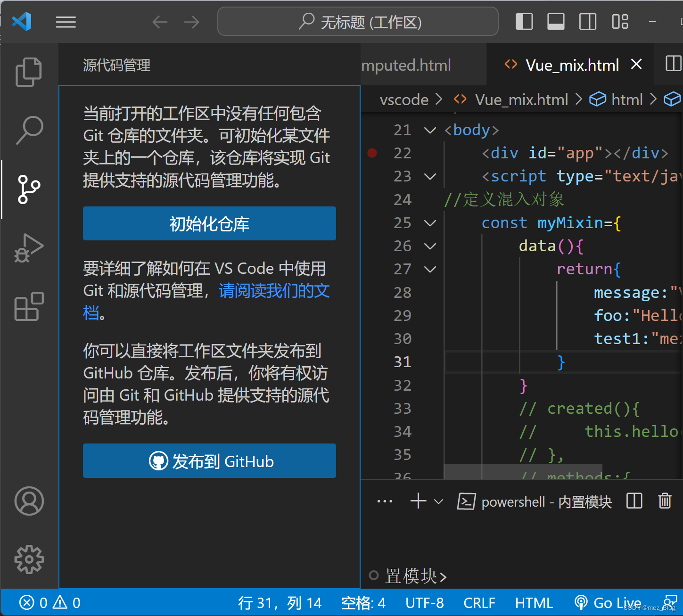Click the 源代码管理 panel title
683x616 pixels.
[117, 65]
